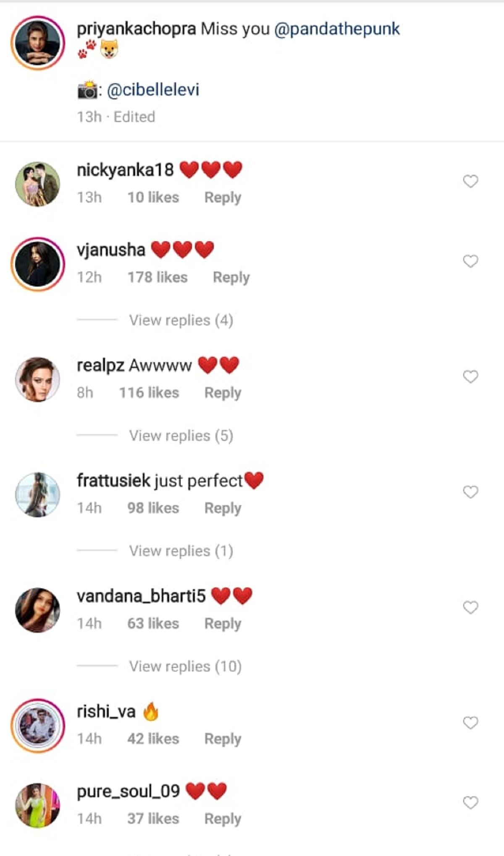This screenshot has width=504, height=856.
Task: Like the vjanusha comment with the heart
Action: 470,261
